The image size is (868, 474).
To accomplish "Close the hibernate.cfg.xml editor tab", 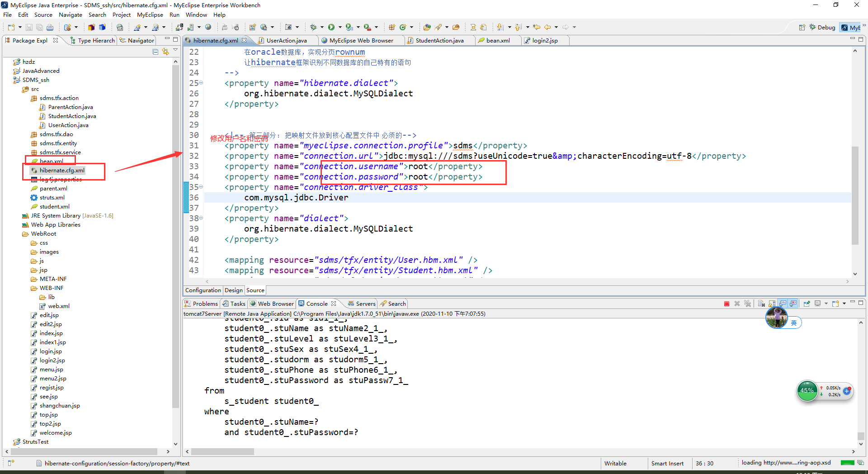I will click(245, 40).
